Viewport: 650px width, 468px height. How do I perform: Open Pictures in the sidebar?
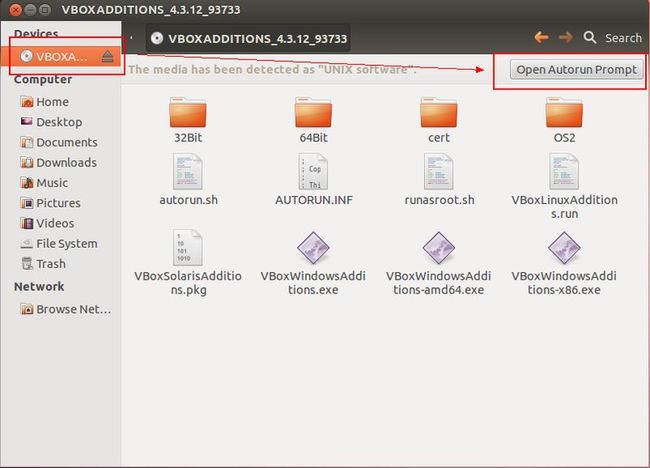pyautogui.click(x=61, y=203)
